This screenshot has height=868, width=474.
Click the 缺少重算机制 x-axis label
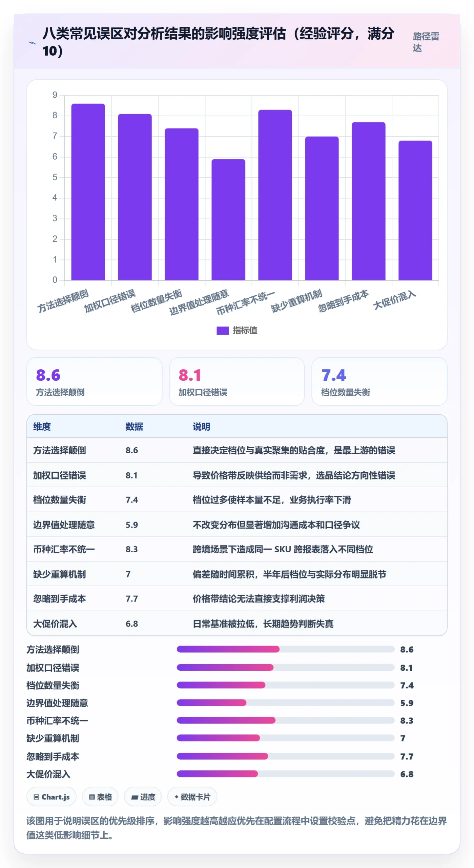point(296,301)
